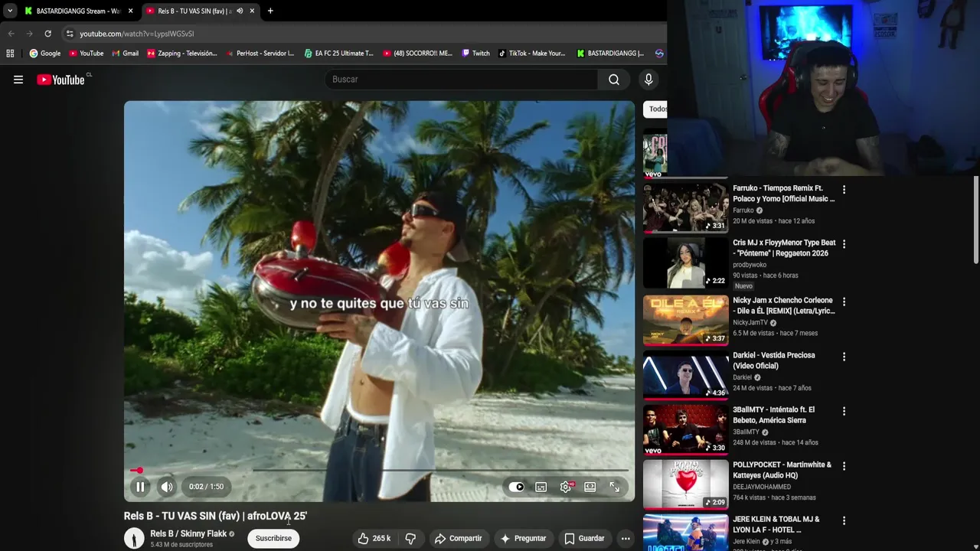Open a new browser tab
This screenshot has width=980, height=551.
point(270,11)
